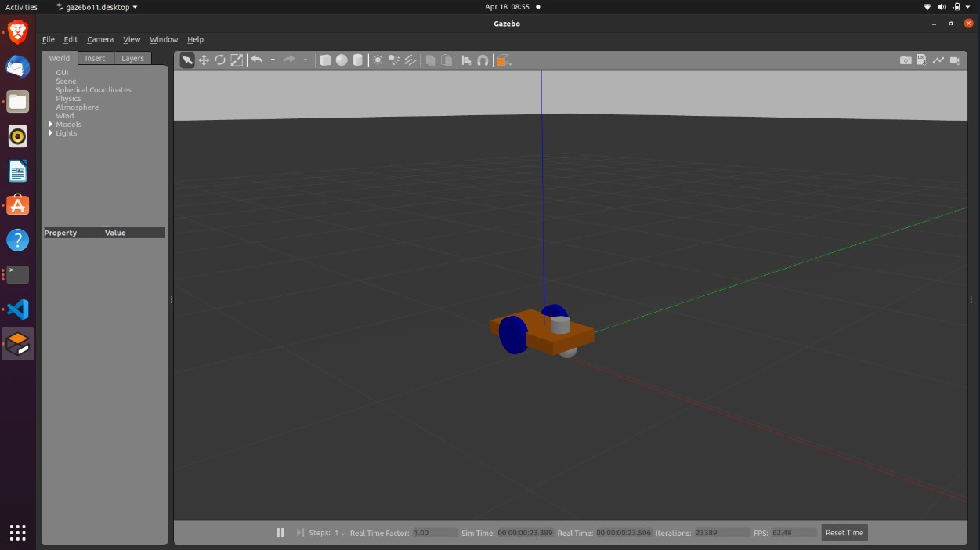Open undo history dropdown arrow
Image resolution: width=980 pixels, height=550 pixels.
tap(273, 60)
